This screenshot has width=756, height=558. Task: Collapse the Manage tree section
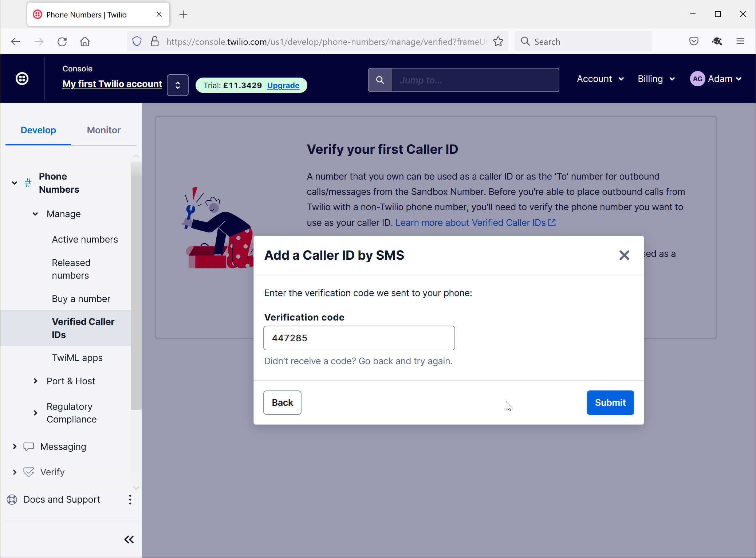click(x=35, y=214)
